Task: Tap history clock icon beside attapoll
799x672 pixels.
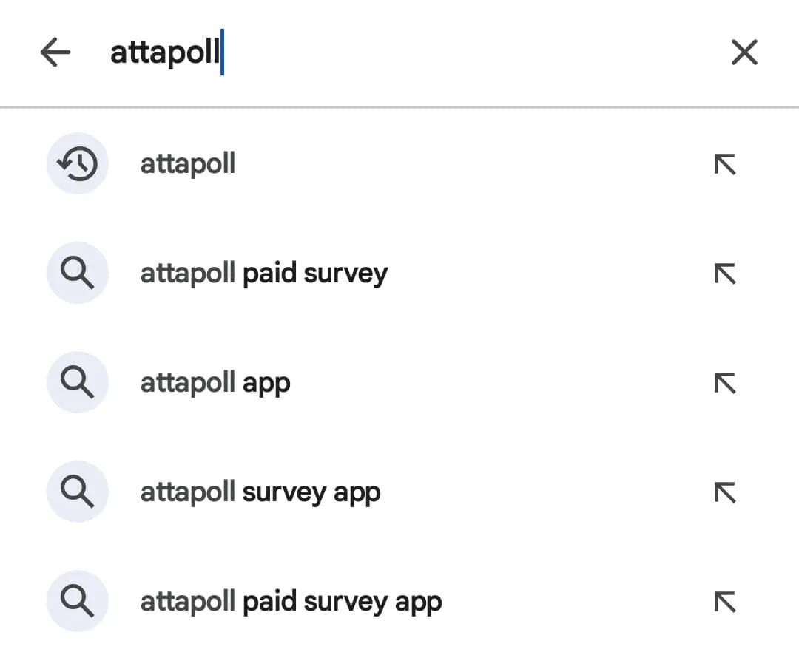Action: [78, 163]
